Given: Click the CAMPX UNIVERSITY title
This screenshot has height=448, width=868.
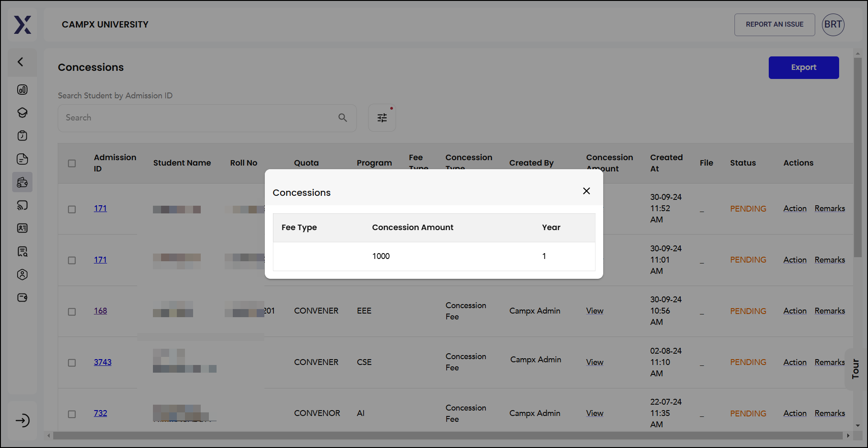Looking at the screenshot, I should point(105,25).
